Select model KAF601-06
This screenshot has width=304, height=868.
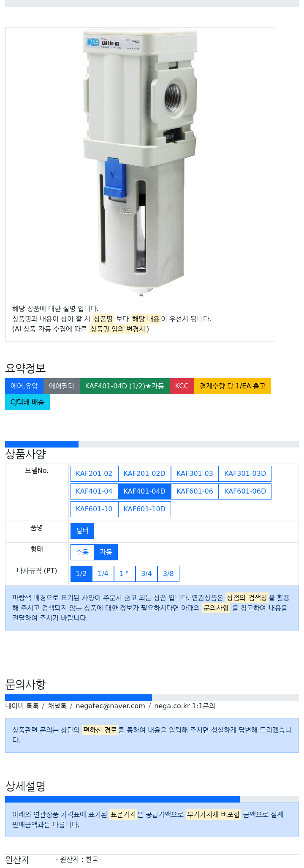coord(195,491)
